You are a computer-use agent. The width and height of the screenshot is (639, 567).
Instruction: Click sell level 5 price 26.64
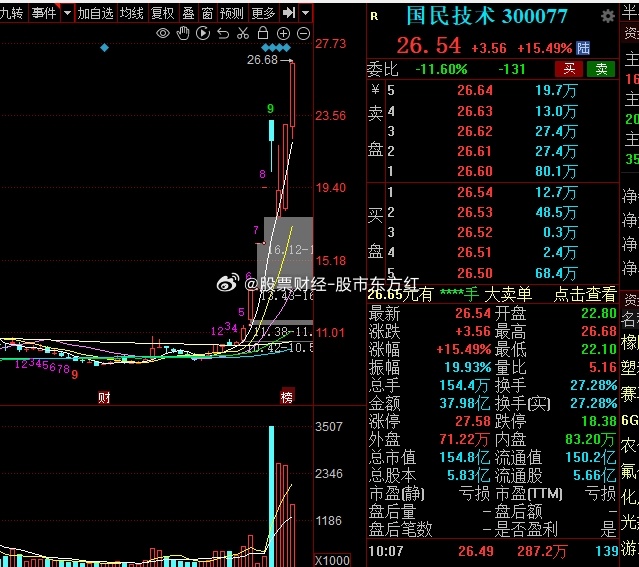click(475, 90)
